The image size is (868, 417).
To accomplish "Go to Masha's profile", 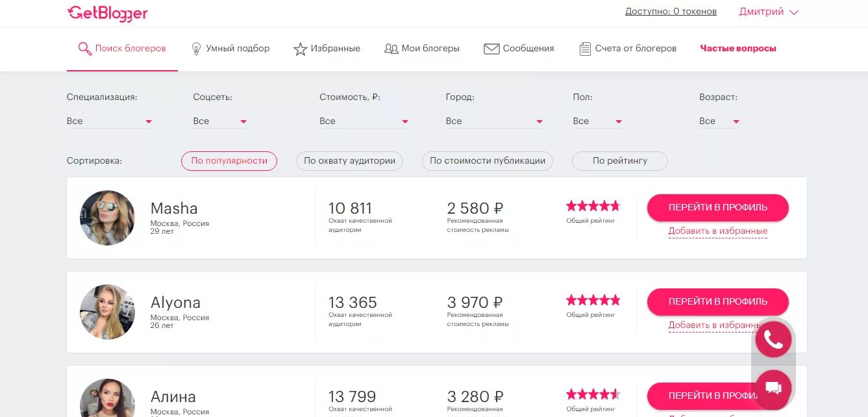I will tap(717, 208).
